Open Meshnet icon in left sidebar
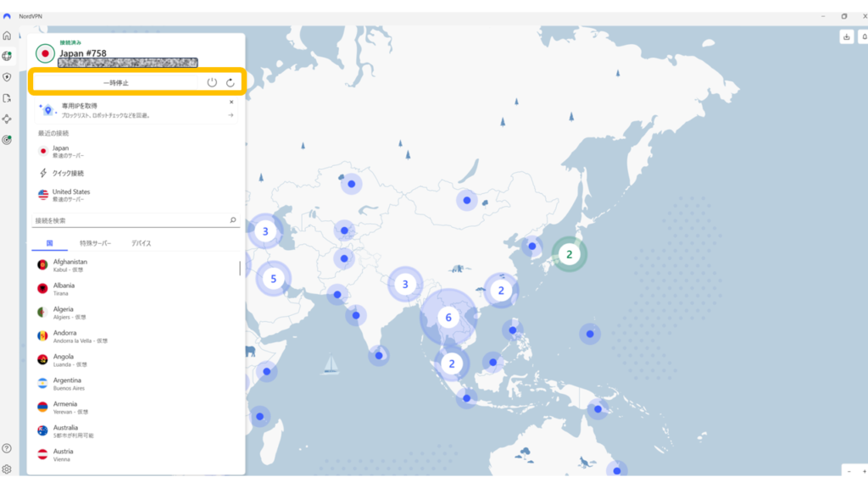868x488 pixels. [7, 119]
